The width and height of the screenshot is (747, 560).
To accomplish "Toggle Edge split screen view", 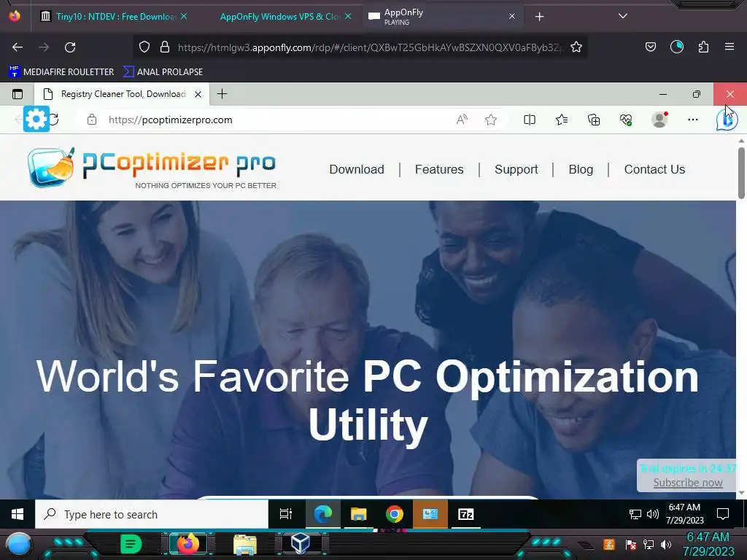I will pos(530,120).
